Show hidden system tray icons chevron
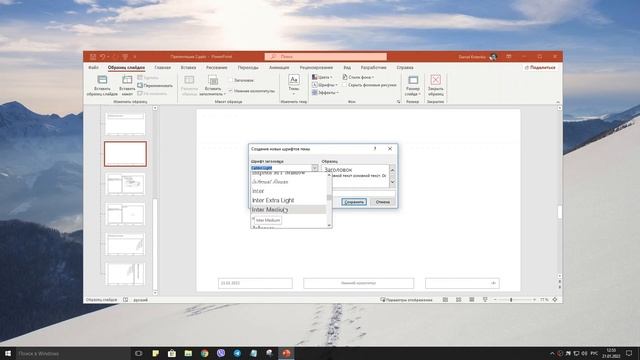This screenshot has height=360, width=640. pos(552,353)
